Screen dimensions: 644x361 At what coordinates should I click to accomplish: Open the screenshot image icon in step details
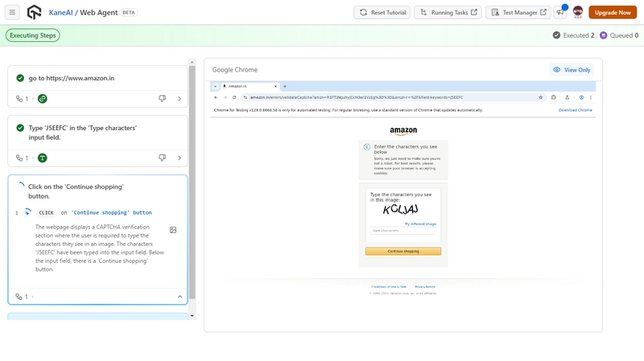click(x=173, y=230)
